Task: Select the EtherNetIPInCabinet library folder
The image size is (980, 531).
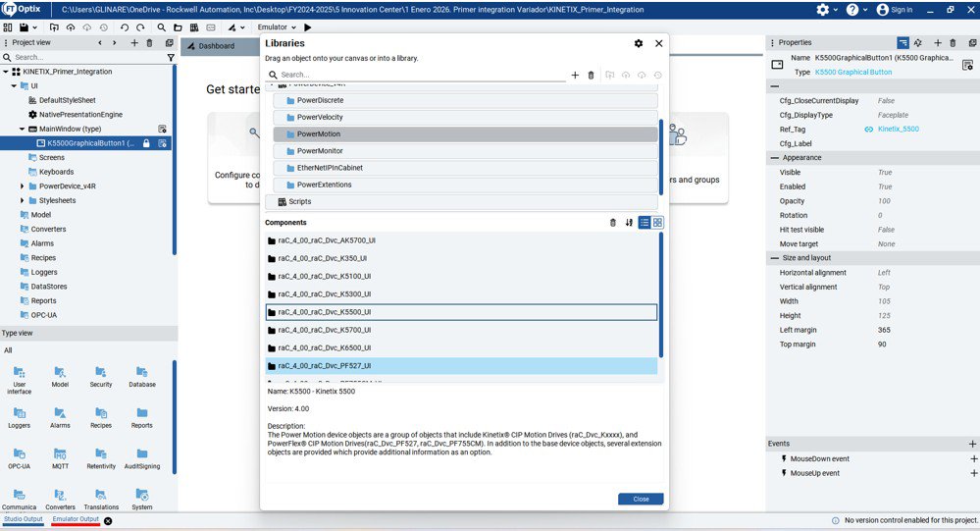Action: 466,168
